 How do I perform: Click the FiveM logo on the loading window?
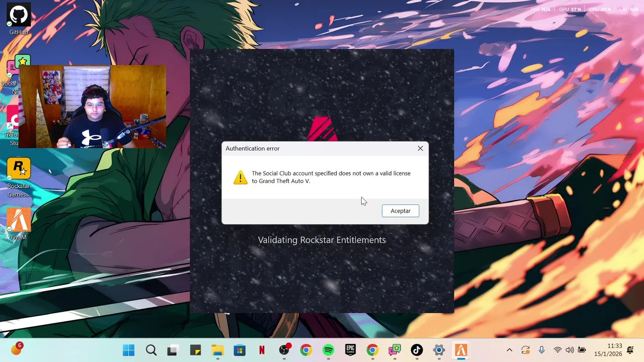pos(322,129)
